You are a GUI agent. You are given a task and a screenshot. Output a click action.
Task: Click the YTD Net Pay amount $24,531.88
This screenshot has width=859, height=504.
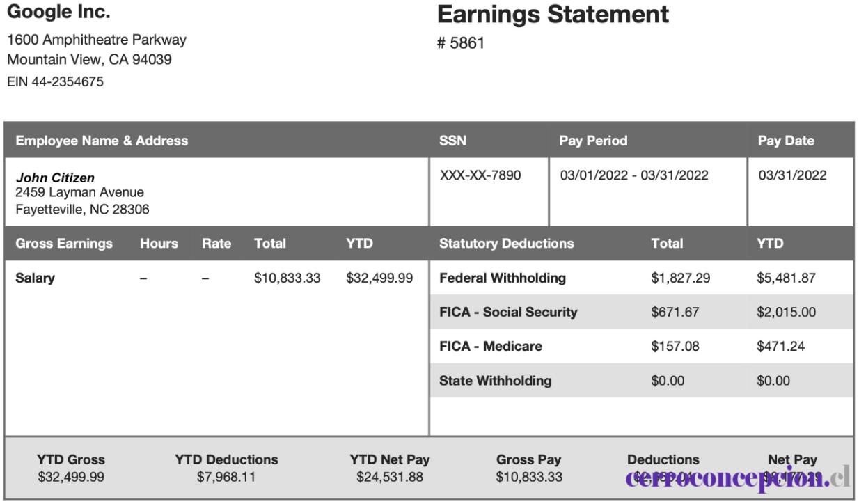[x=389, y=477]
